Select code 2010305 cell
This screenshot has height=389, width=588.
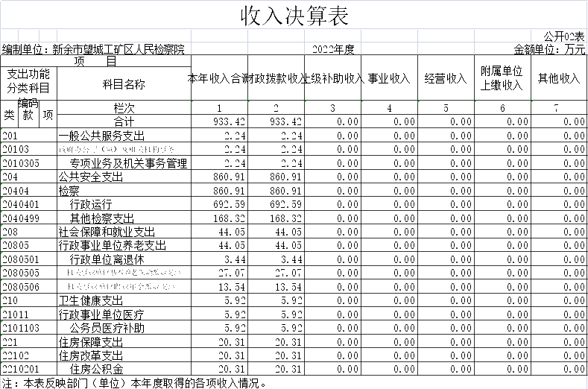[x=28, y=163]
